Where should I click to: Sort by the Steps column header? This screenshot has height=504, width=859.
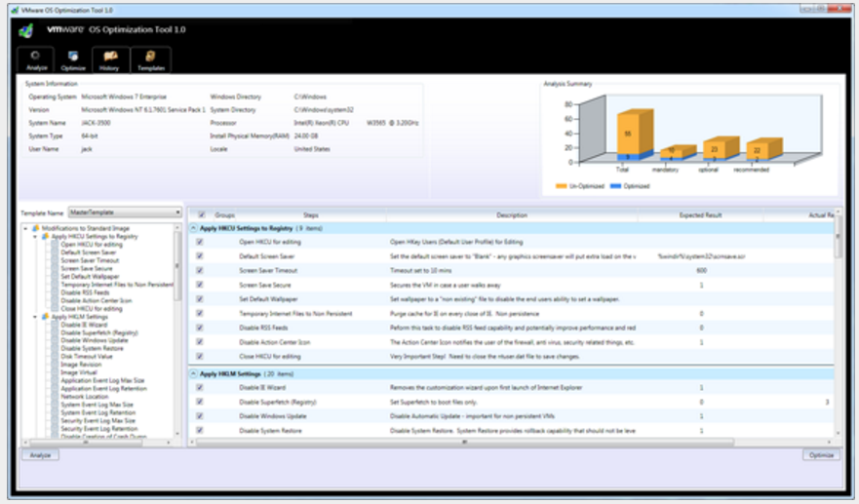[x=311, y=215]
